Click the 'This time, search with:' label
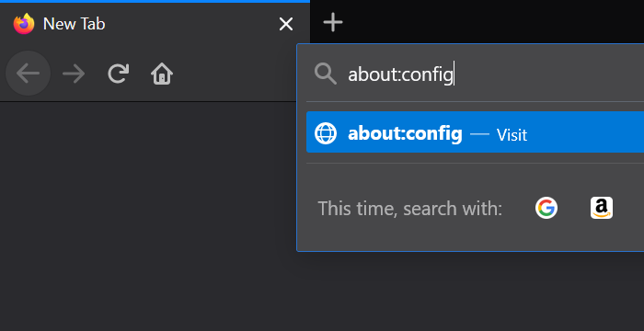This screenshot has height=331, width=644. click(x=410, y=209)
